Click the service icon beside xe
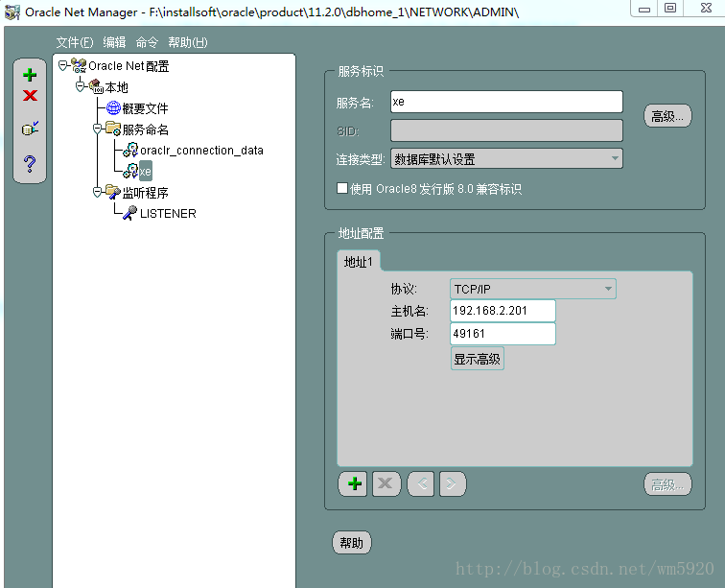This screenshot has height=588, width=725. tap(130, 171)
